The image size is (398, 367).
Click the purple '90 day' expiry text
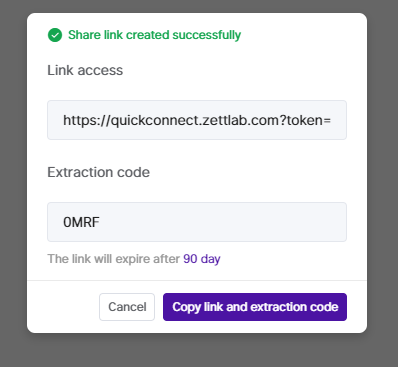tap(202, 259)
